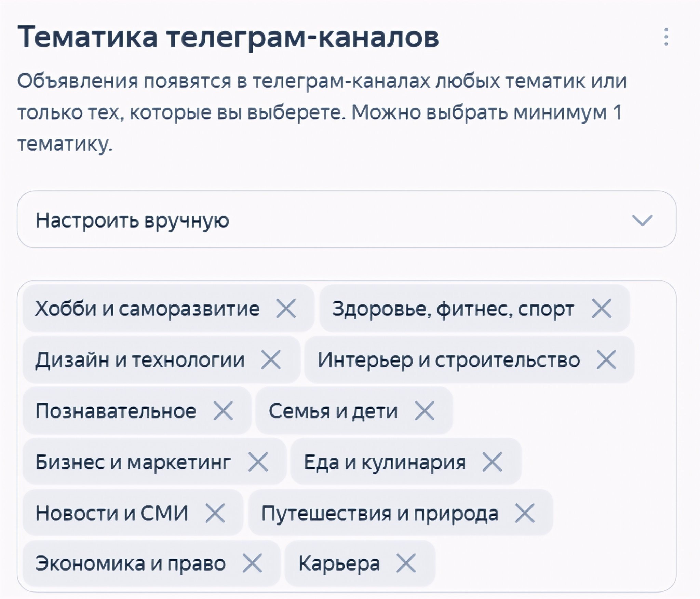
Task: Remove the Семья и дети tag
Action: pos(425,410)
